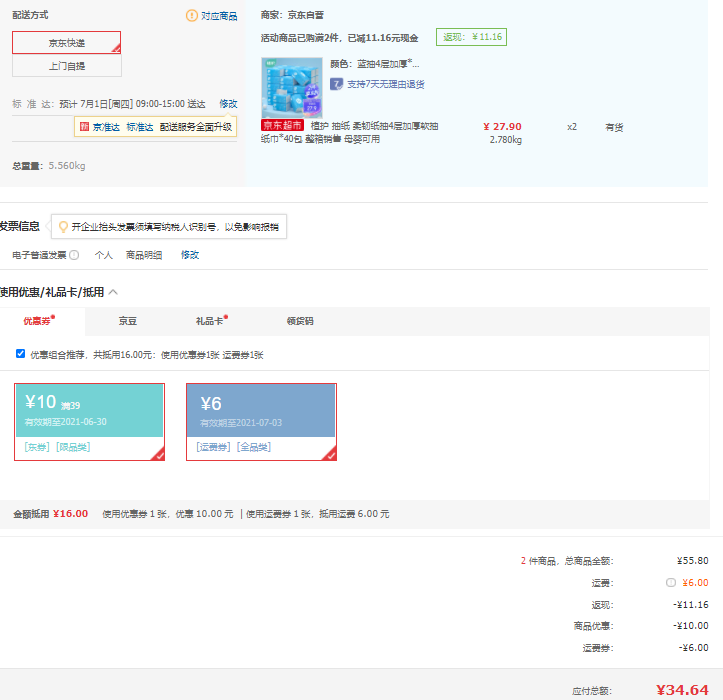This screenshot has height=700, width=723.
Task: Click the freight info icon beside ¥6.00
Action: coord(671,583)
